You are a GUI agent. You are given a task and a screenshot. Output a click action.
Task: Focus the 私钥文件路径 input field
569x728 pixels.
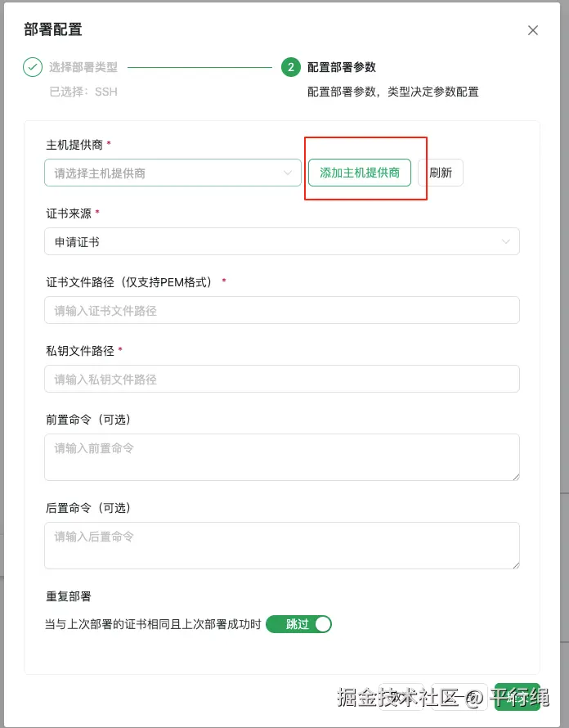[281, 379]
